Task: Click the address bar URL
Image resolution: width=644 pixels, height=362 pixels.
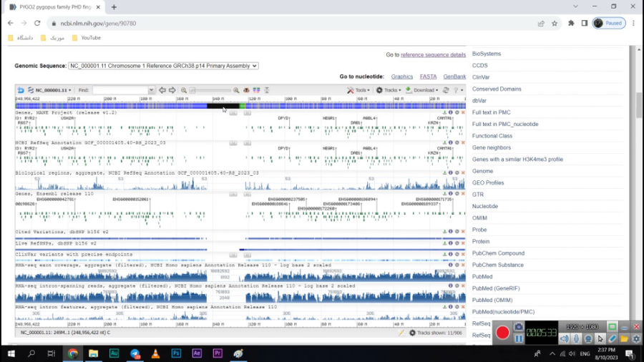Action: pos(98,24)
